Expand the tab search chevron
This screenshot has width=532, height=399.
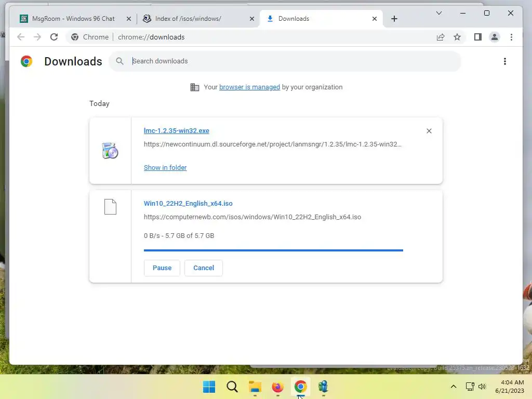click(x=438, y=13)
